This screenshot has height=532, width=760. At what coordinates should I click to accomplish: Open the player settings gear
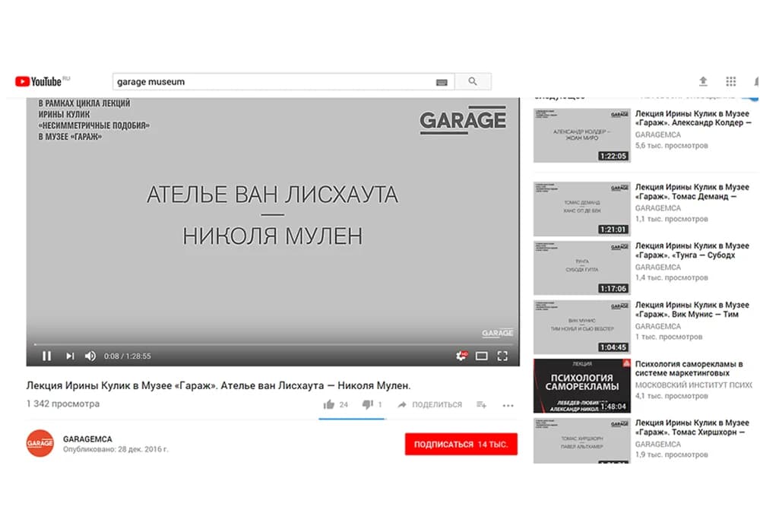pyautogui.click(x=461, y=356)
